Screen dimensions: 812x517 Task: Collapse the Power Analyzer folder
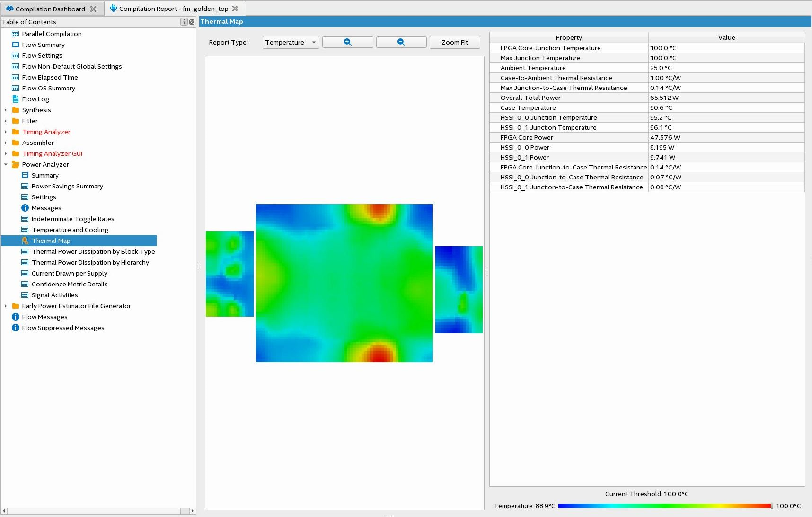(6, 164)
